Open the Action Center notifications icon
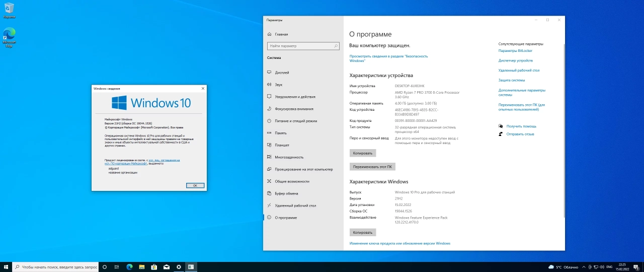Screen dimensions: 644x272 point(636,267)
